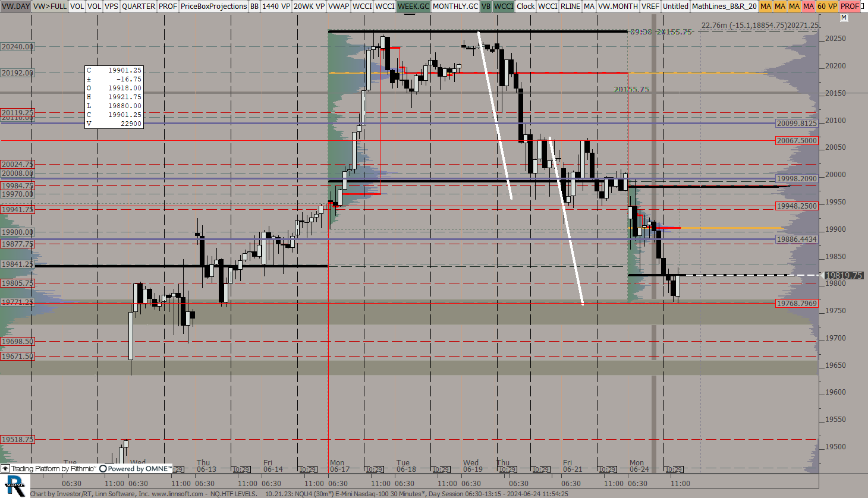Select the 19886.4434 price label
Image resolution: width=868 pixels, height=498 pixels.
tap(797, 239)
